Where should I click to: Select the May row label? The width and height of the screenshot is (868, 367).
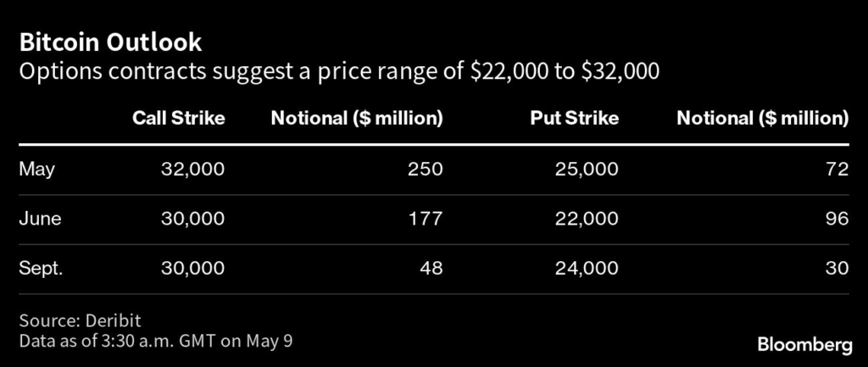36,169
